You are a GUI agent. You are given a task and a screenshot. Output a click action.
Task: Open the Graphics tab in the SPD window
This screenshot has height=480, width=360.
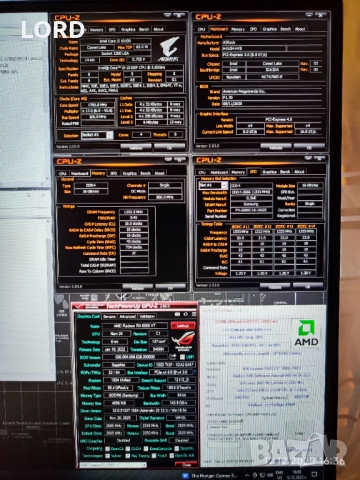click(x=269, y=172)
